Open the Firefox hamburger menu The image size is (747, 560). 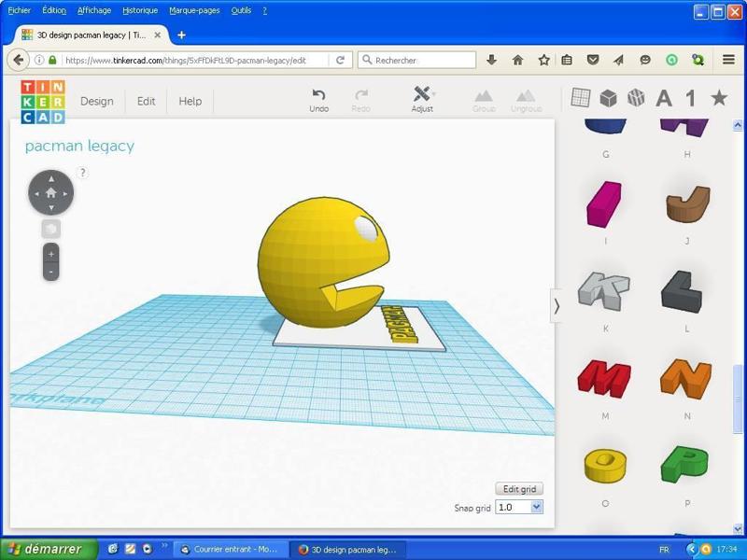point(728,60)
